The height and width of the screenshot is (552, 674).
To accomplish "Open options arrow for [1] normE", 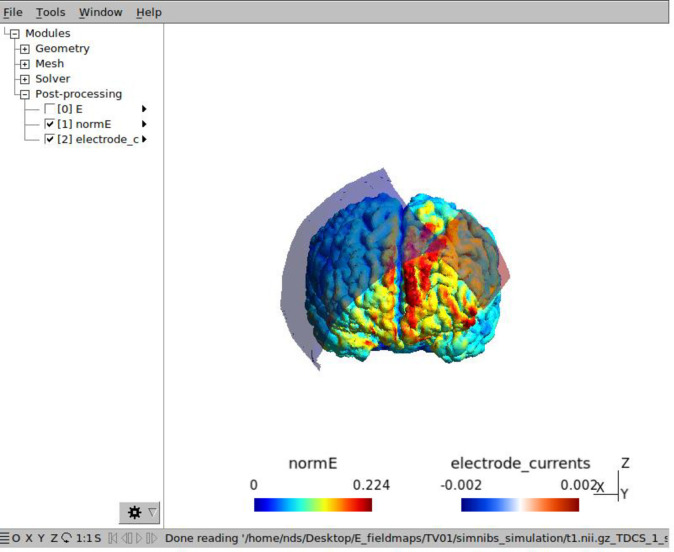I will [x=144, y=124].
